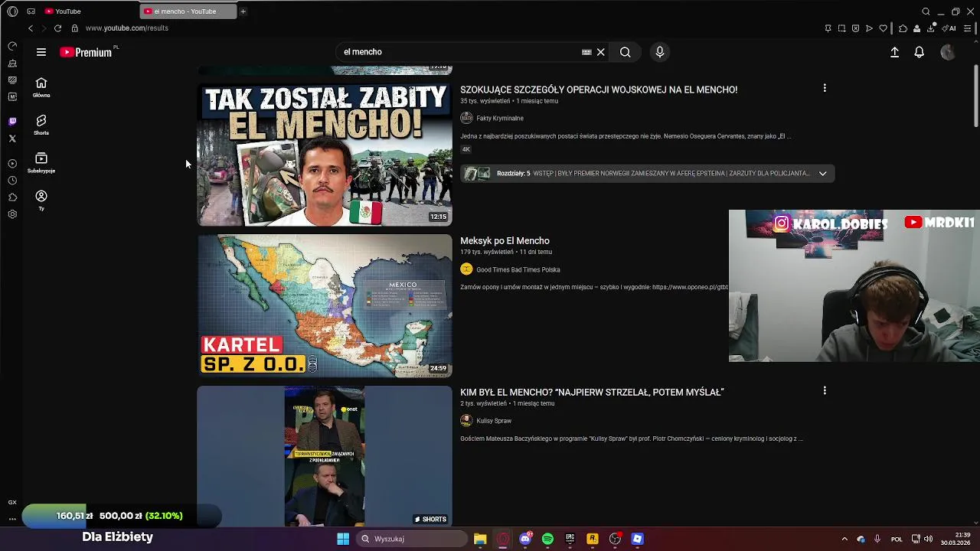Click the address bar URL
Viewport: 980px width, 551px height.
127,28
